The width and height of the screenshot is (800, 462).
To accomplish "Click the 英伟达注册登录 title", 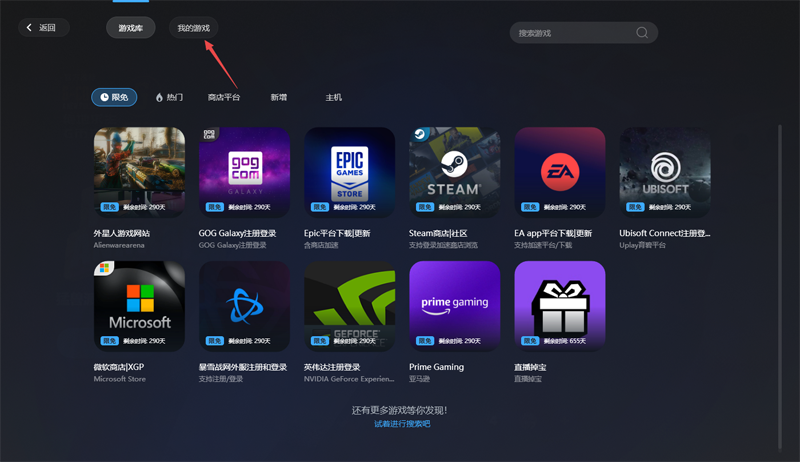I will point(332,367).
